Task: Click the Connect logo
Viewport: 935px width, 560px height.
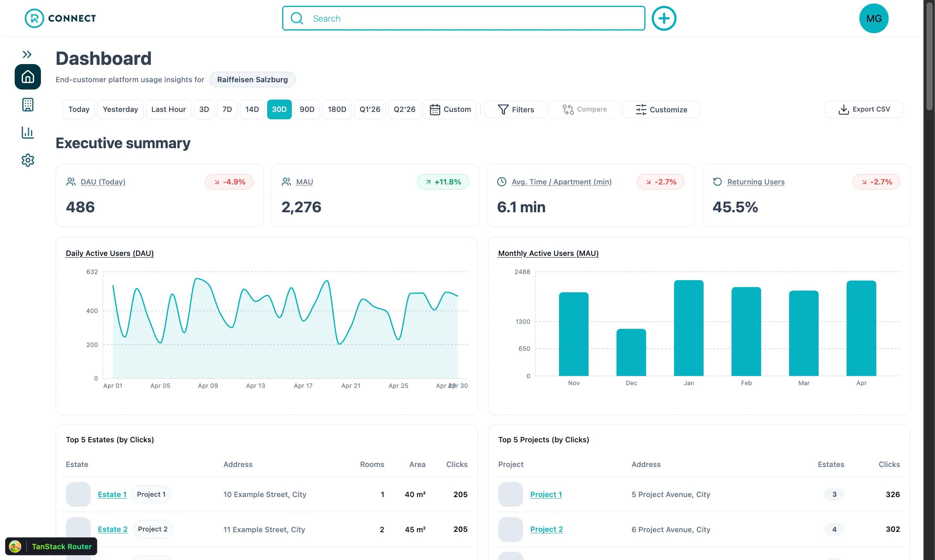Action: [x=60, y=18]
